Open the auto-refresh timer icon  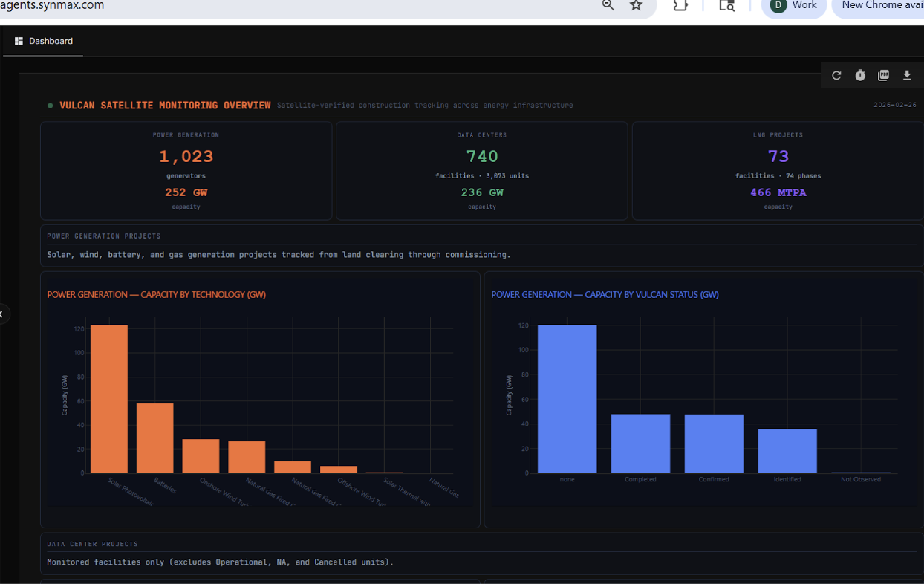[x=860, y=76]
